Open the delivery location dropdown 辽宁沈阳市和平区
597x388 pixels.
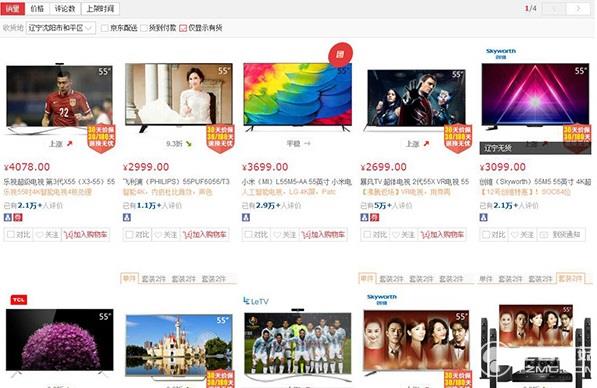61,28
